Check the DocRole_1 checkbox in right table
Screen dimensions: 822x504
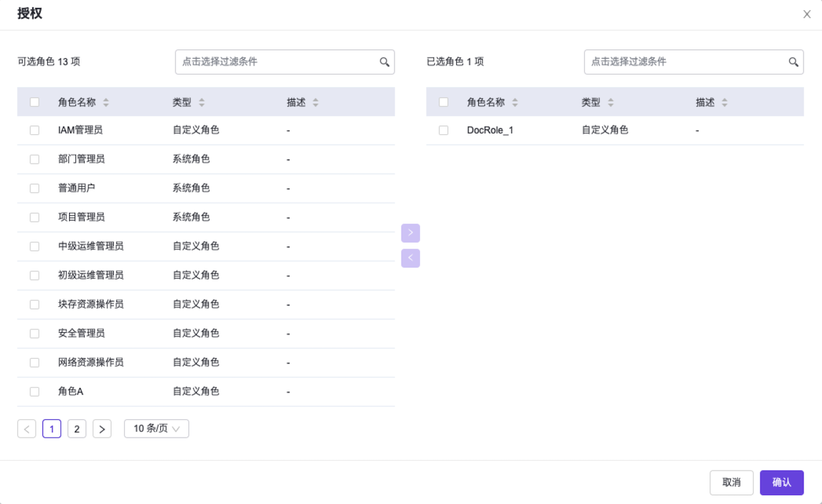(x=443, y=129)
